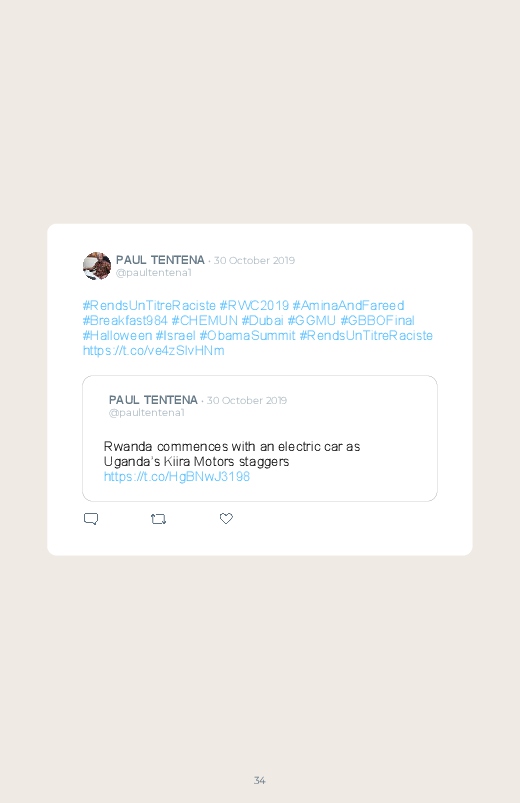This screenshot has width=520, height=803.
Task: Open Paul Tentena's profile avatar
Action: (x=97, y=266)
